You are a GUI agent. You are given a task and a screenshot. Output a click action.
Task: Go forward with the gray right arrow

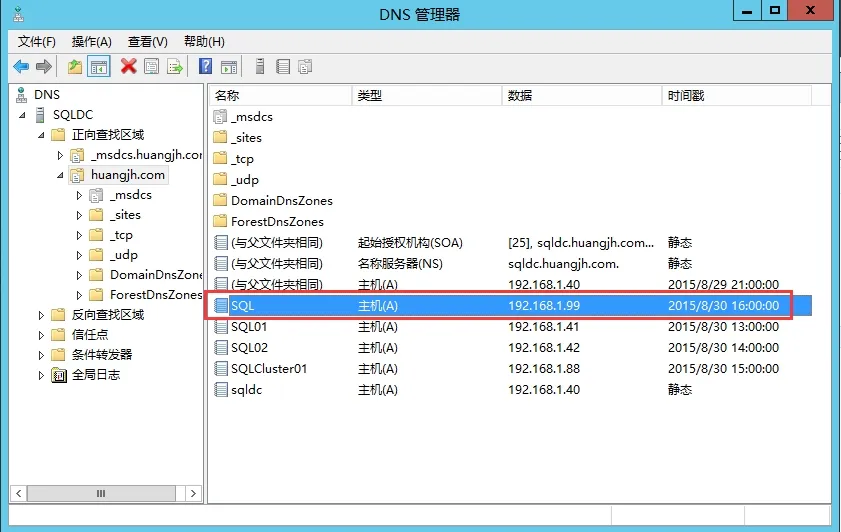click(44, 66)
